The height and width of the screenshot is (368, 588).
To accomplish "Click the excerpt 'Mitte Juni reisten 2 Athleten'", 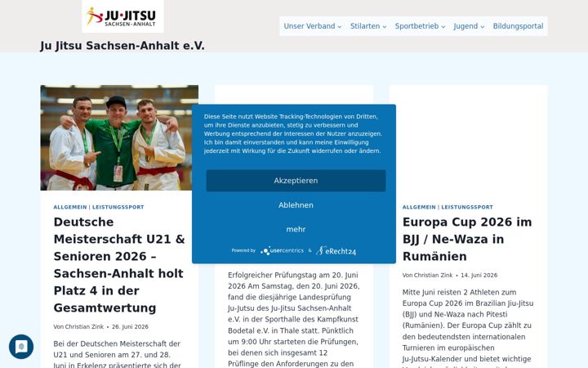I will (x=468, y=327).
